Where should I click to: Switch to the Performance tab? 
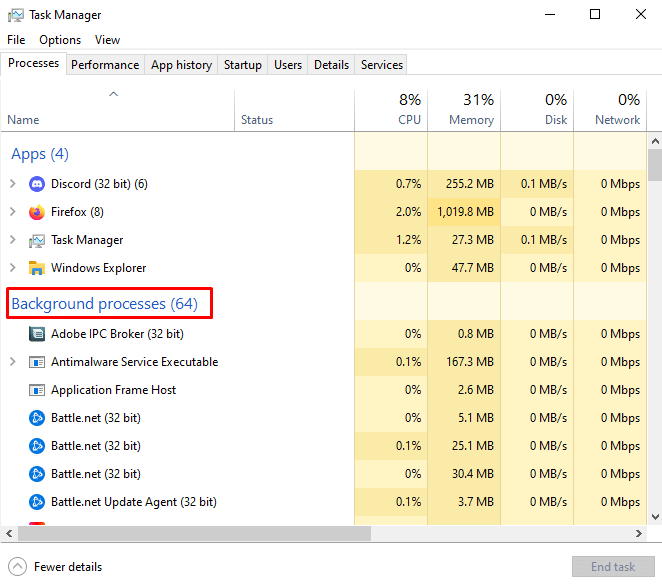(105, 65)
